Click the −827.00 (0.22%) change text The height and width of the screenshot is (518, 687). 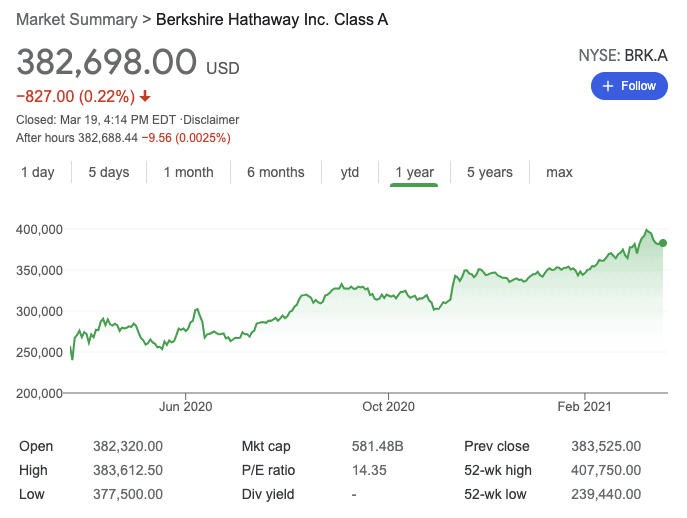(x=76, y=96)
